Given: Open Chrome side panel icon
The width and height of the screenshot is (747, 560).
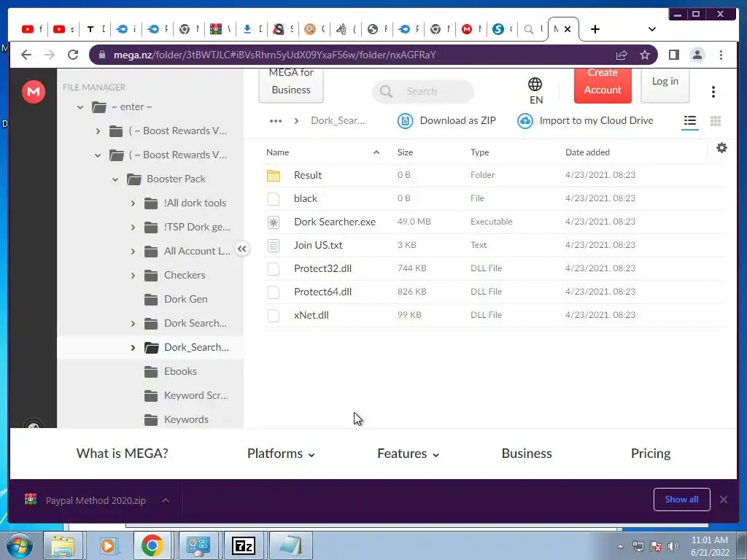Looking at the screenshot, I should click(x=673, y=55).
